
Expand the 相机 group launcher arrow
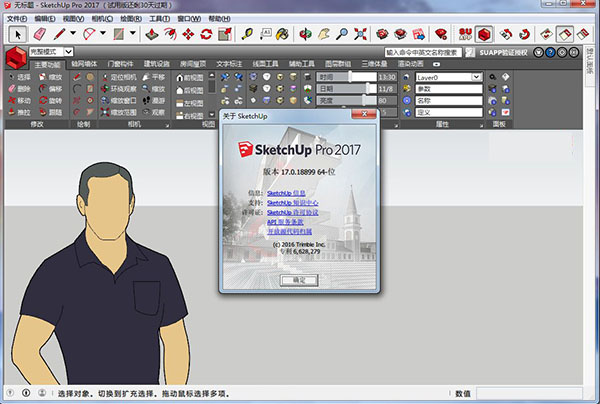tap(167, 125)
